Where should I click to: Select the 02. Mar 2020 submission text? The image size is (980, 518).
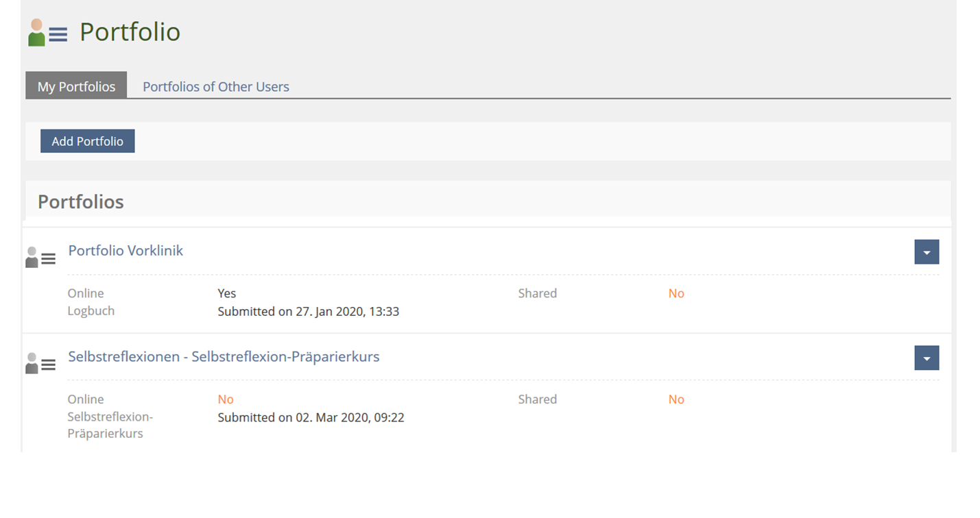click(311, 417)
